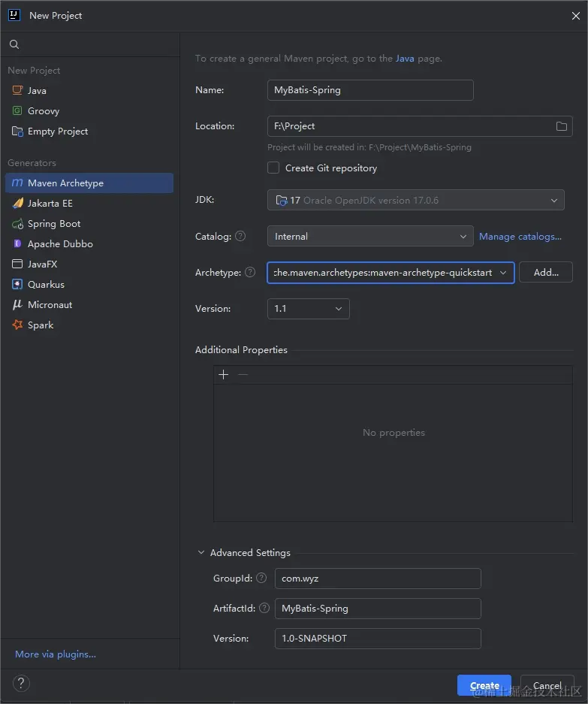
Task: Click the search magnifier icon
Action: pos(14,44)
